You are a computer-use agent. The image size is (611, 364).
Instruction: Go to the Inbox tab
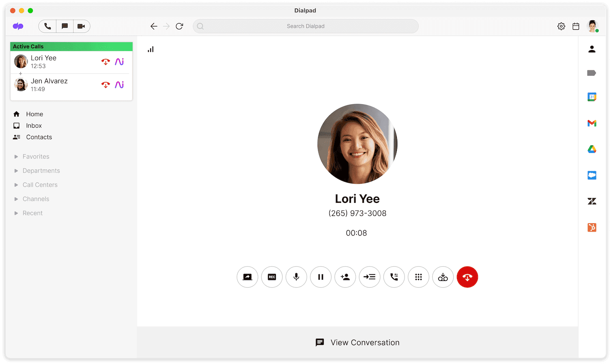coord(34,125)
